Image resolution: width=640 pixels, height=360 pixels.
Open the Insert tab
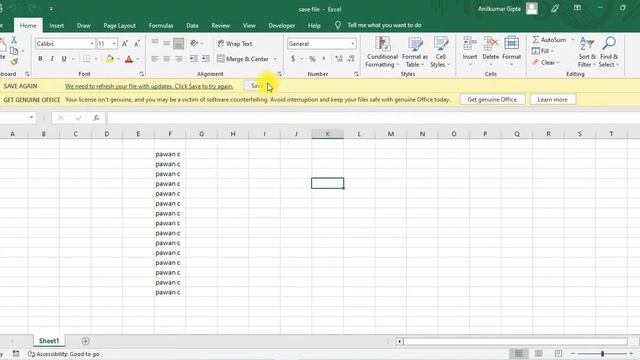click(56, 25)
